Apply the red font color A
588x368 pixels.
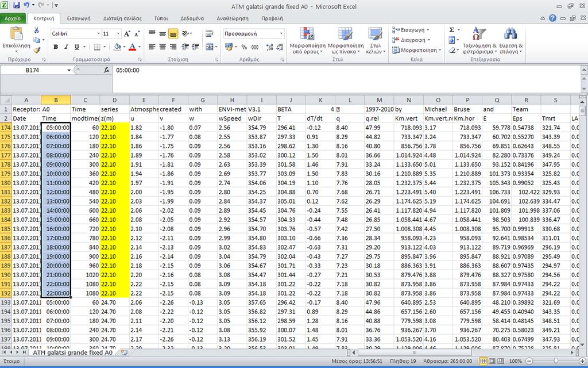132,47
